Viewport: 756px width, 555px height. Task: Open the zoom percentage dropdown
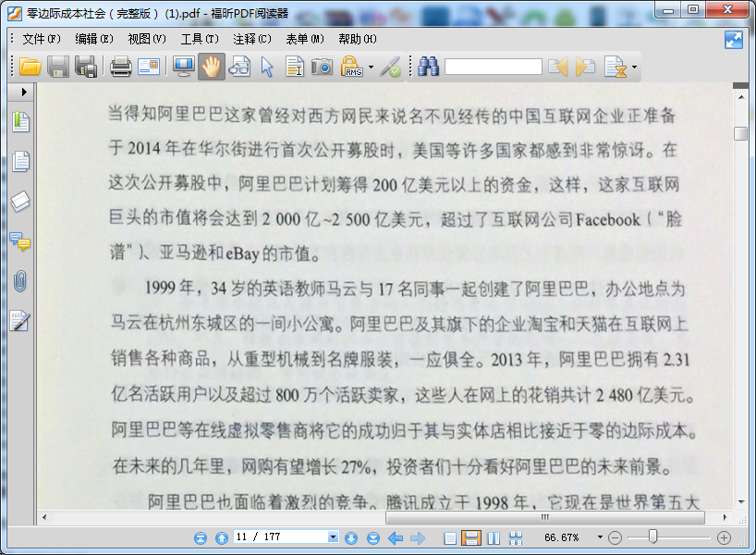click(x=600, y=536)
